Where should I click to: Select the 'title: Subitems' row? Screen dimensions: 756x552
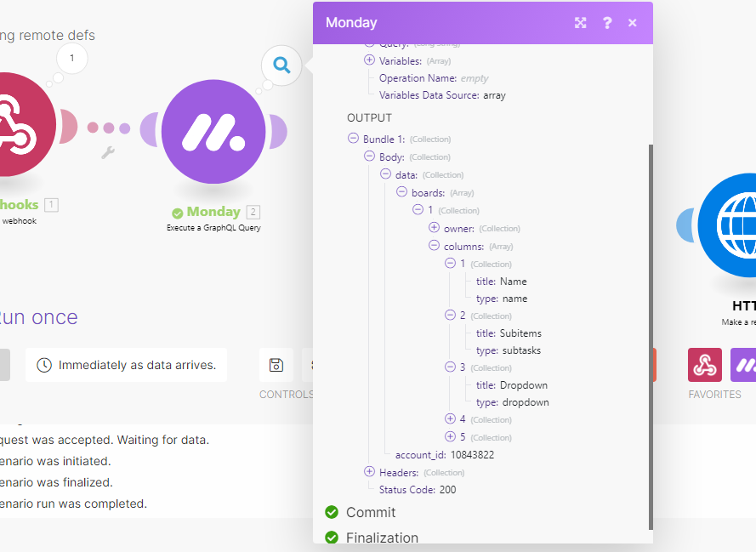coord(509,333)
